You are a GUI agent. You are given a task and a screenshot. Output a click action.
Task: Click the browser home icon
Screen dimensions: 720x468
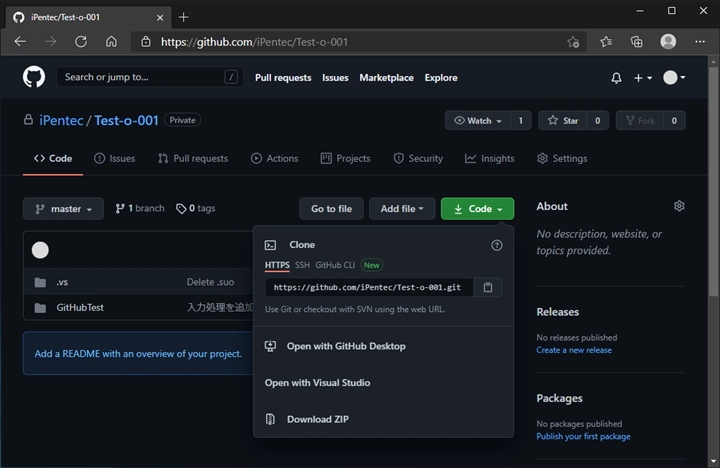click(x=111, y=42)
